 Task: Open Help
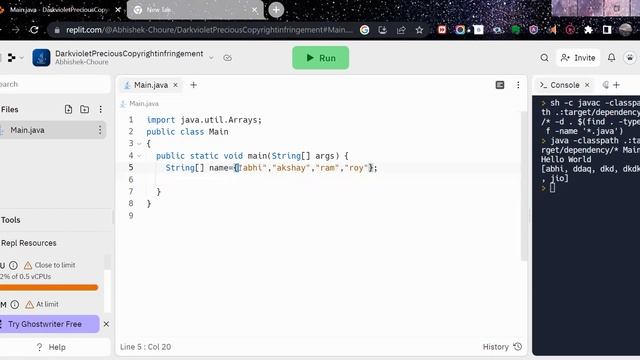[51, 347]
